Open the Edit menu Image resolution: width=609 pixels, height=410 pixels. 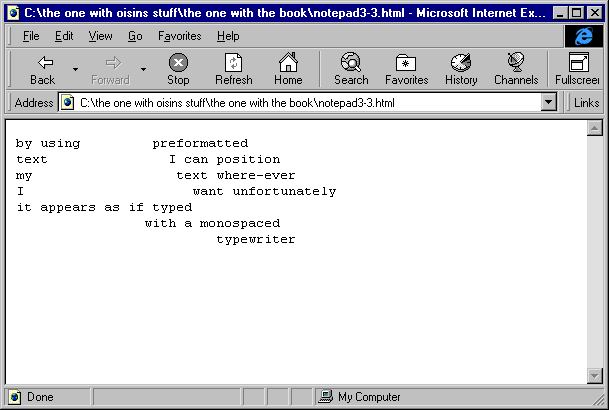(64, 36)
